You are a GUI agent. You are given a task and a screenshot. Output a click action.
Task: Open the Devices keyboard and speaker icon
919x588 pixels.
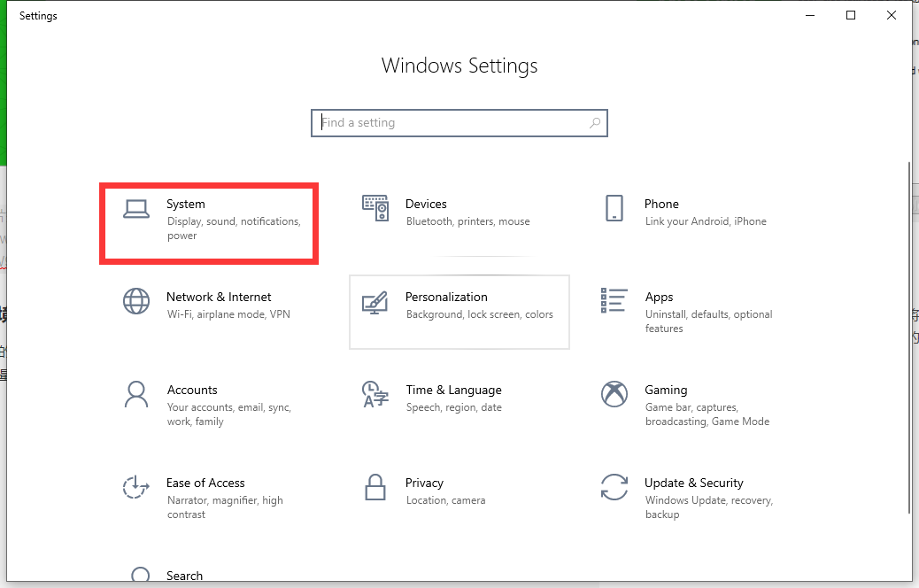(x=375, y=208)
